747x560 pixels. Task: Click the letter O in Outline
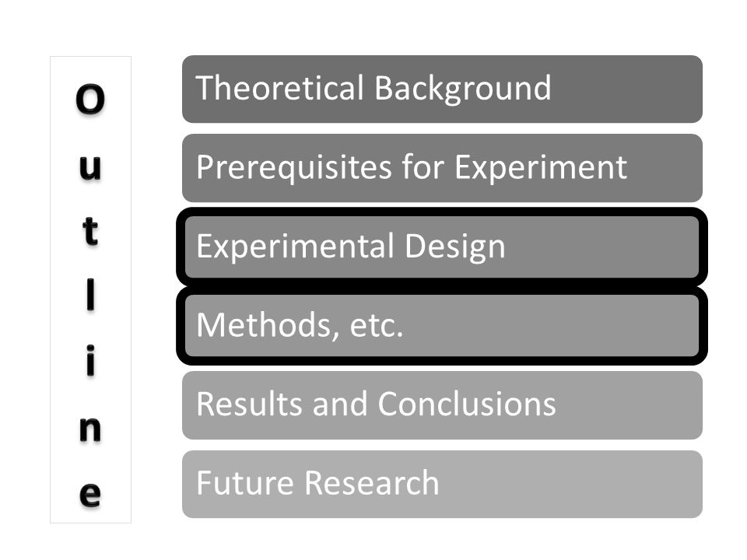pyautogui.click(x=90, y=99)
